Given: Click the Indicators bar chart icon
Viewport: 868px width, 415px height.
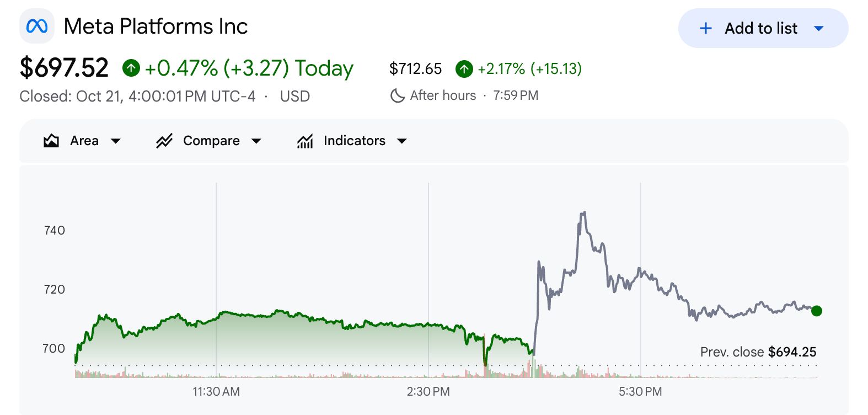Looking at the screenshot, I should 305,141.
